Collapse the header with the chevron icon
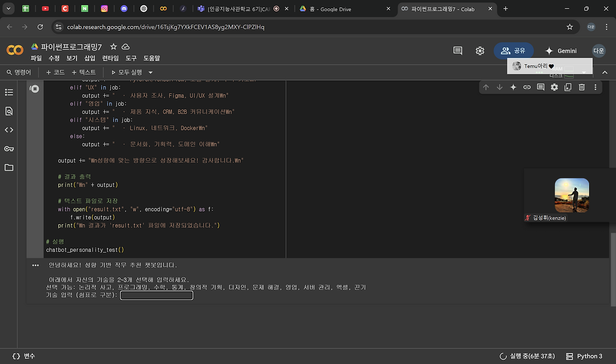This screenshot has height=364, width=616. (604, 72)
